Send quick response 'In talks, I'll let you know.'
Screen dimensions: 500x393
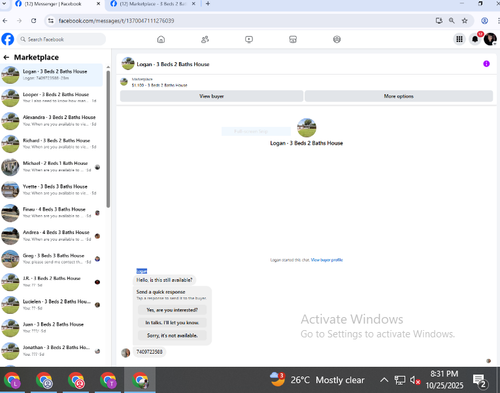[172, 322]
